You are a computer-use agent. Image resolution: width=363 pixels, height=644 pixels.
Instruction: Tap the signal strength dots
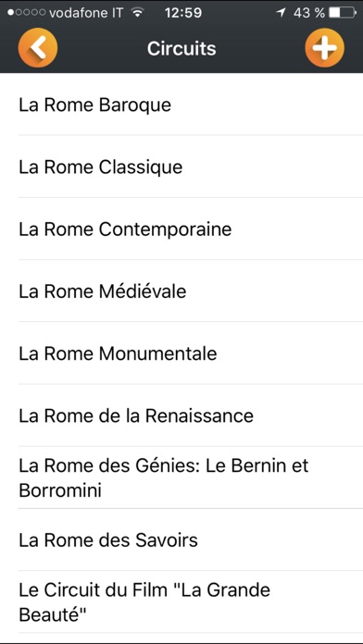(26, 13)
